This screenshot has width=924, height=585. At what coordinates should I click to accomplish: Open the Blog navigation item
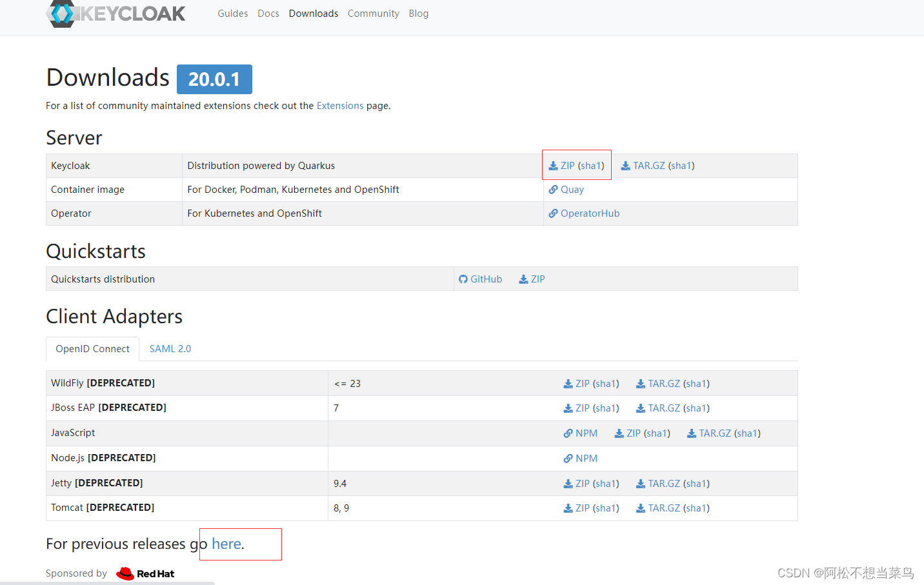pyautogui.click(x=419, y=14)
